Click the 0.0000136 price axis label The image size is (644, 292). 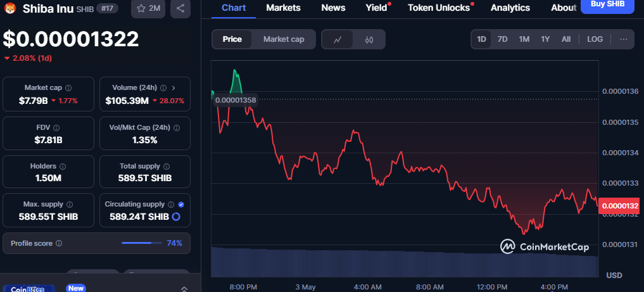pos(620,91)
